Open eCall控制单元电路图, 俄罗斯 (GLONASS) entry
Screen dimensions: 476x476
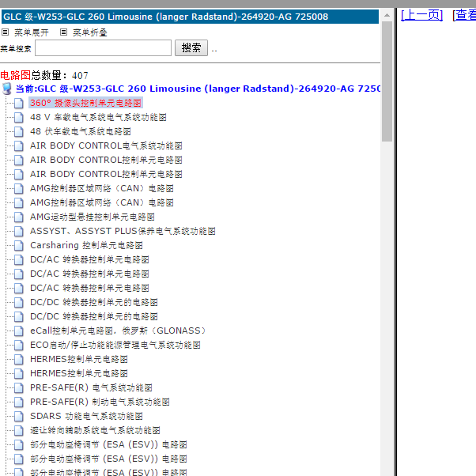119,331
